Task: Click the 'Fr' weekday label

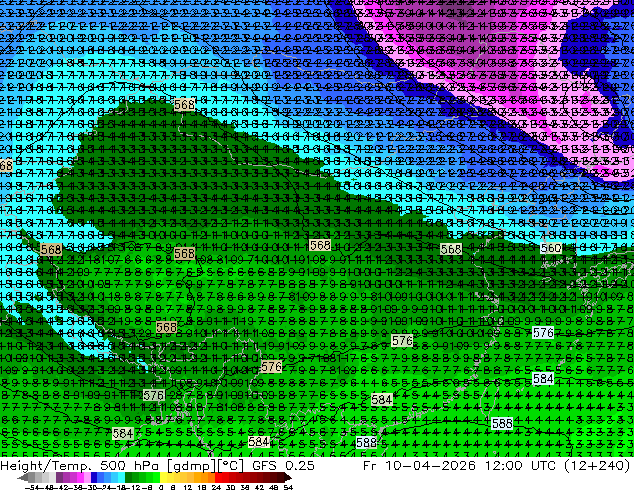Action: tap(370, 466)
